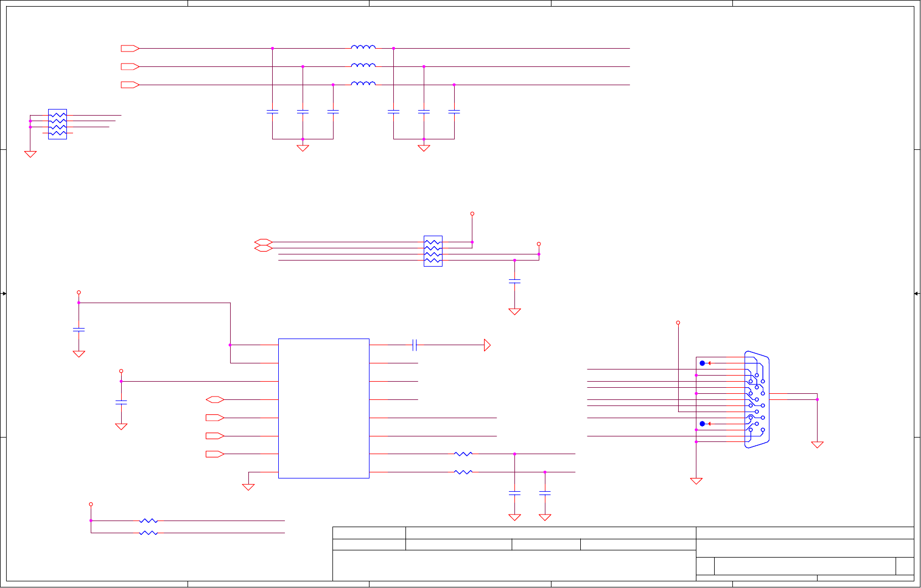This screenshot has height=588, width=921.
Task: Click the ground symbol below the IC ground pin
Action: [248, 487]
